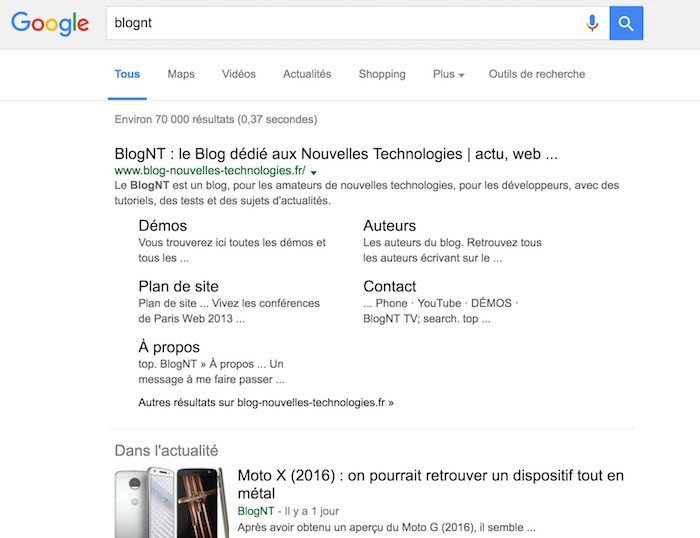Switch to the Maps tab

point(181,74)
